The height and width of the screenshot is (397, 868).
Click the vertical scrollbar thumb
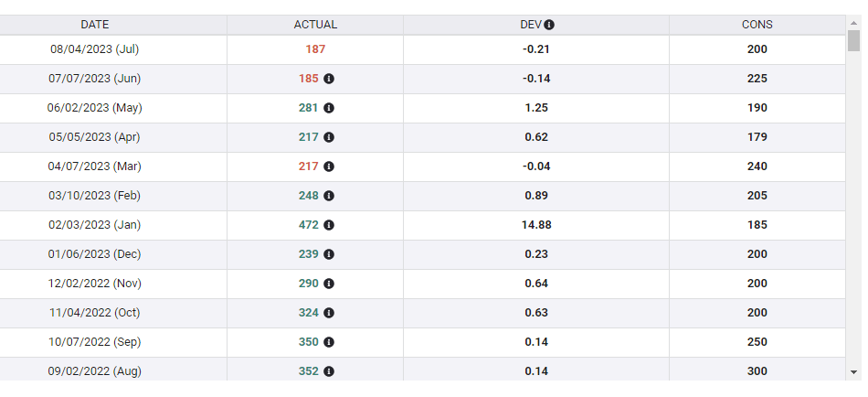pos(854,40)
